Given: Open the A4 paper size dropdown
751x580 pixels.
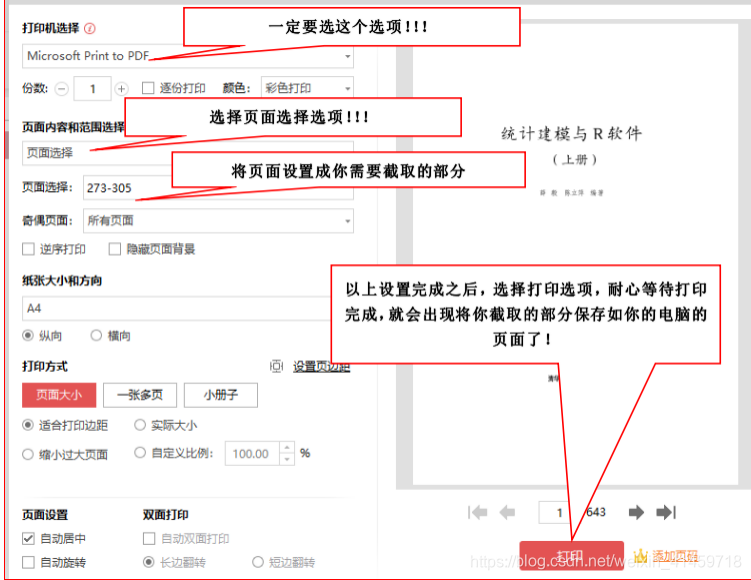Looking at the screenshot, I should (x=177, y=308).
